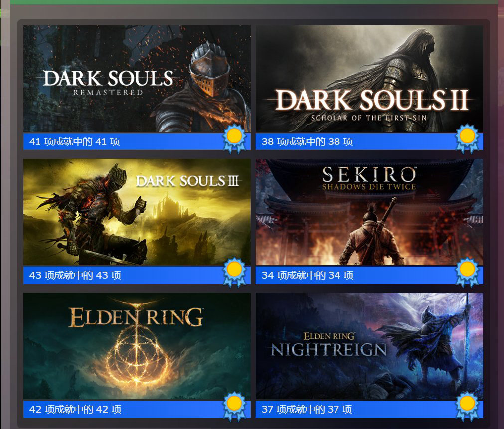Click Sekiro perfect-game ribbon badge
504x429 pixels.
coord(467,272)
